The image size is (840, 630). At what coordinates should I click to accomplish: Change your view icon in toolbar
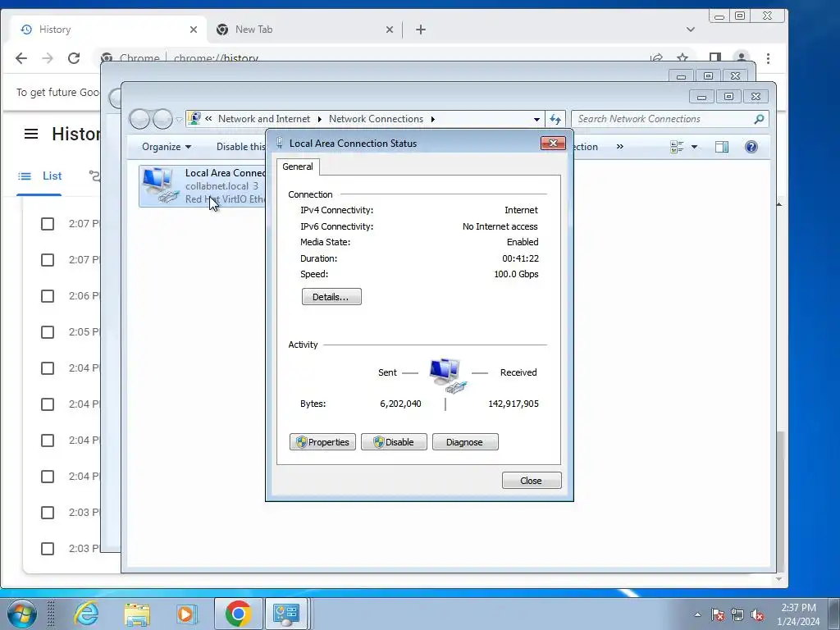point(677,147)
